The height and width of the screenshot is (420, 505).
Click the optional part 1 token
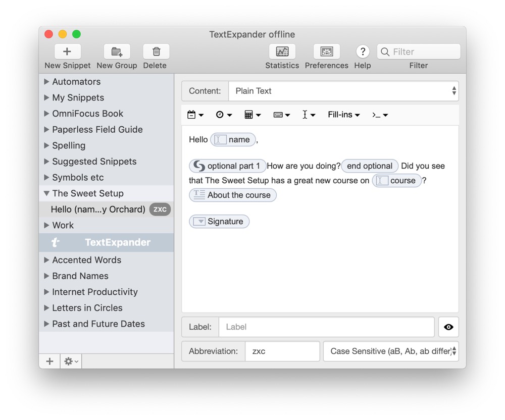point(228,166)
